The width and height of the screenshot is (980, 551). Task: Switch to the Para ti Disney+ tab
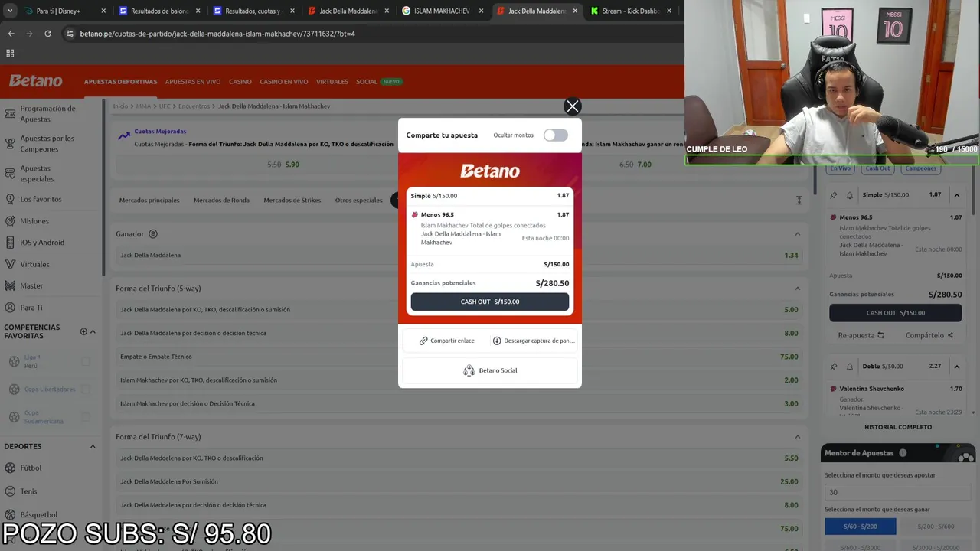pyautogui.click(x=64, y=11)
